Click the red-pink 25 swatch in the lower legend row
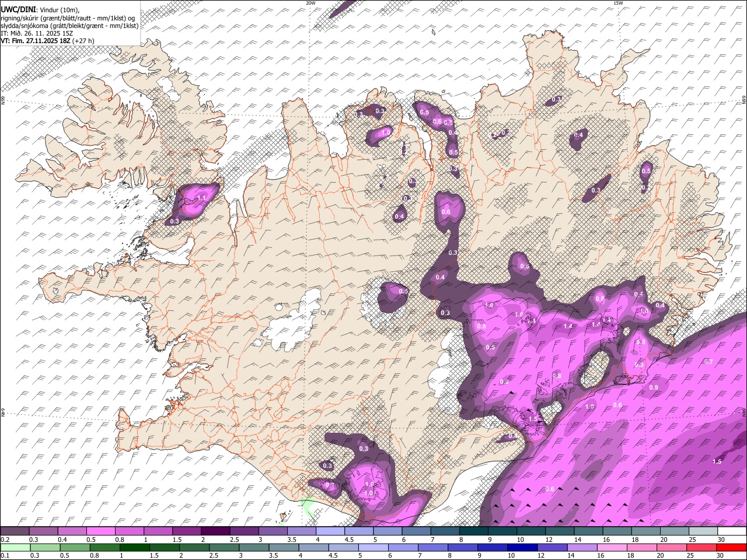Image resolution: width=747 pixels, height=560 pixels. (701, 547)
